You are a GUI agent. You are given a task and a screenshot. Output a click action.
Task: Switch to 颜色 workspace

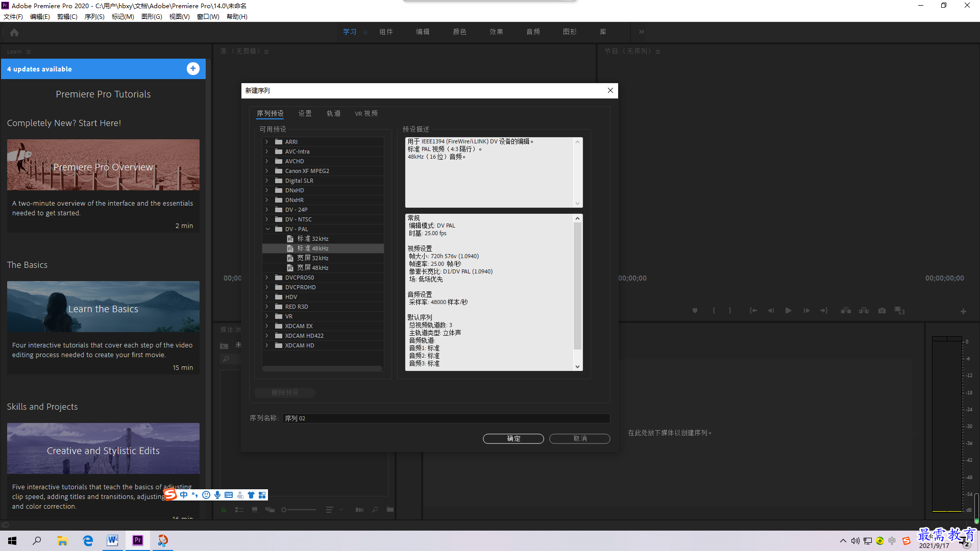pyautogui.click(x=459, y=32)
